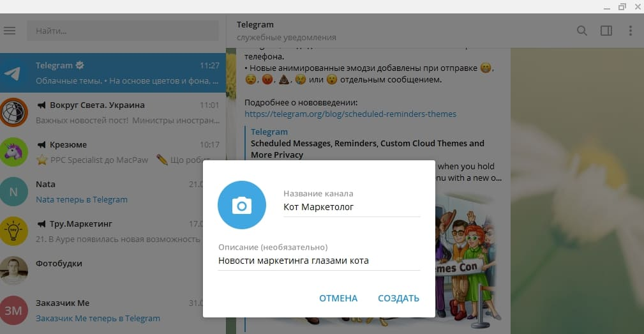The width and height of the screenshot is (644, 334).
Task: Open the Крезюме channel
Action: coord(113,152)
